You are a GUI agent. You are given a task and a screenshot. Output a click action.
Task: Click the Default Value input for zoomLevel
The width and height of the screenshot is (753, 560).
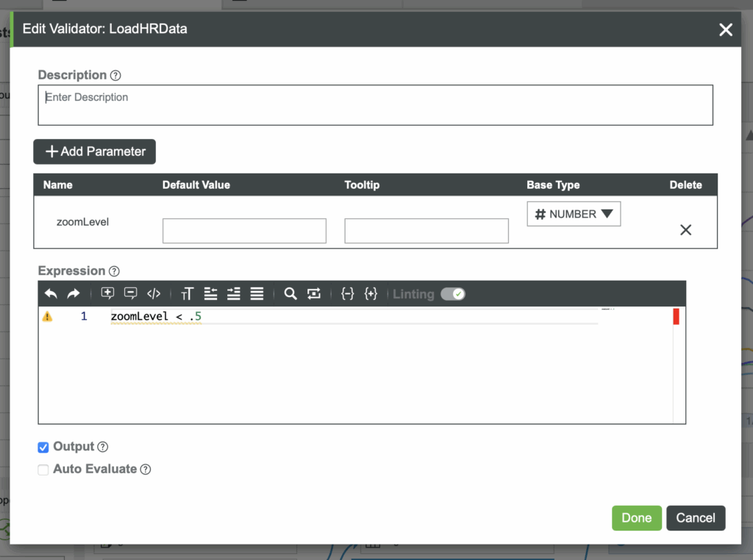244,231
